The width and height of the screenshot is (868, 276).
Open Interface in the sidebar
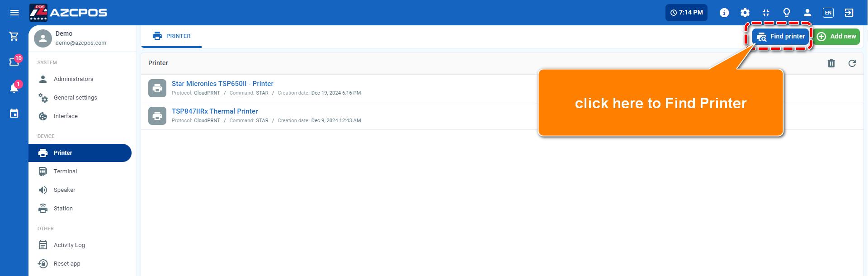click(80, 116)
